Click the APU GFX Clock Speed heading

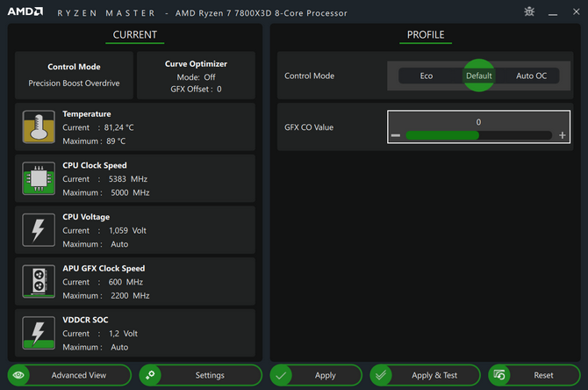[x=104, y=269]
